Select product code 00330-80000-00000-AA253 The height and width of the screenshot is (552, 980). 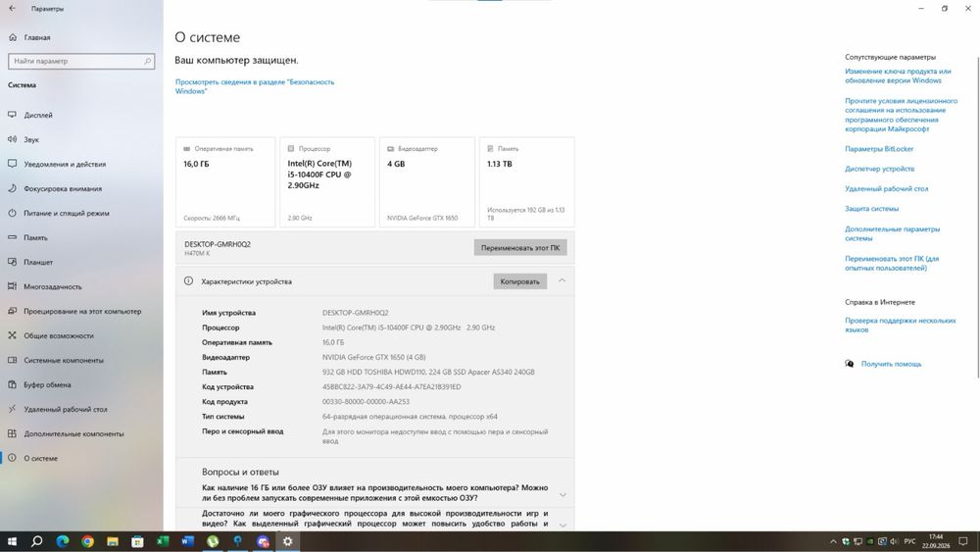coord(366,402)
